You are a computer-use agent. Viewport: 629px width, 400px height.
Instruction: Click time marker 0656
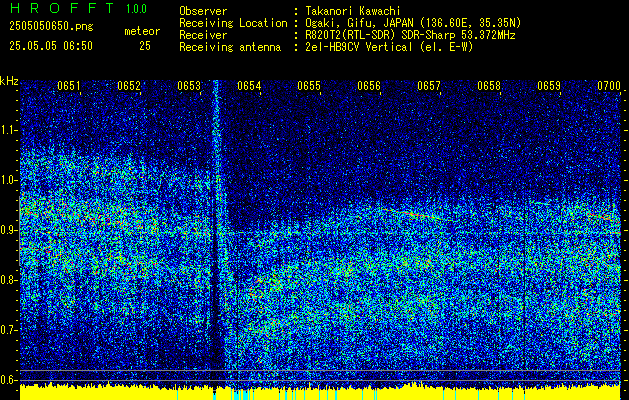[369, 86]
